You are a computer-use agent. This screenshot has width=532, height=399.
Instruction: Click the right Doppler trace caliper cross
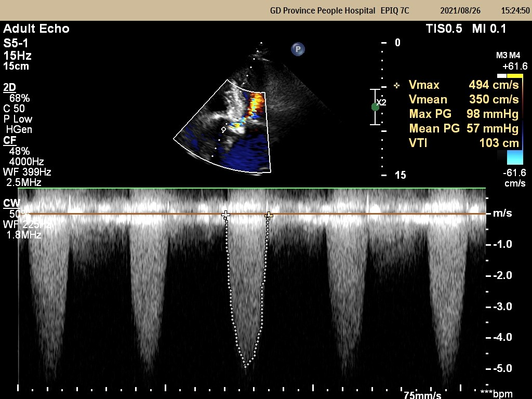(269, 215)
